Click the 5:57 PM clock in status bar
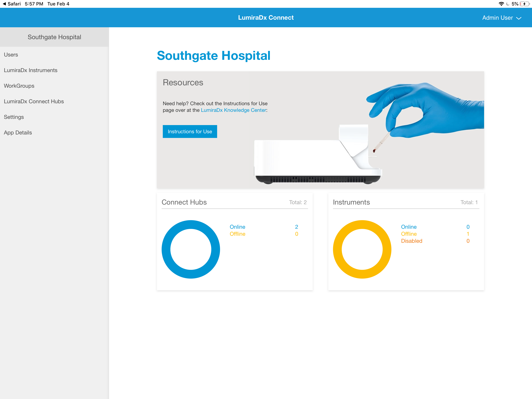Image resolution: width=532 pixels, height=399 pixels. 34,4
